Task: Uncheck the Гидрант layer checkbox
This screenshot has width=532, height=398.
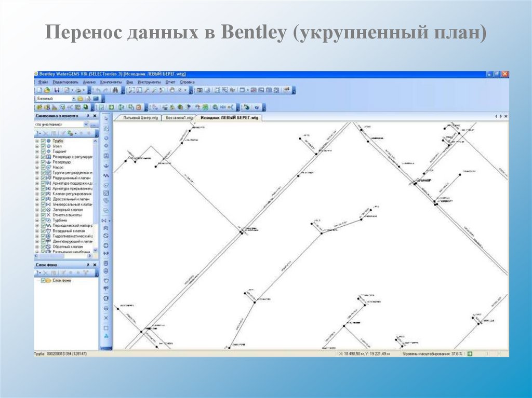Action: 43,152
